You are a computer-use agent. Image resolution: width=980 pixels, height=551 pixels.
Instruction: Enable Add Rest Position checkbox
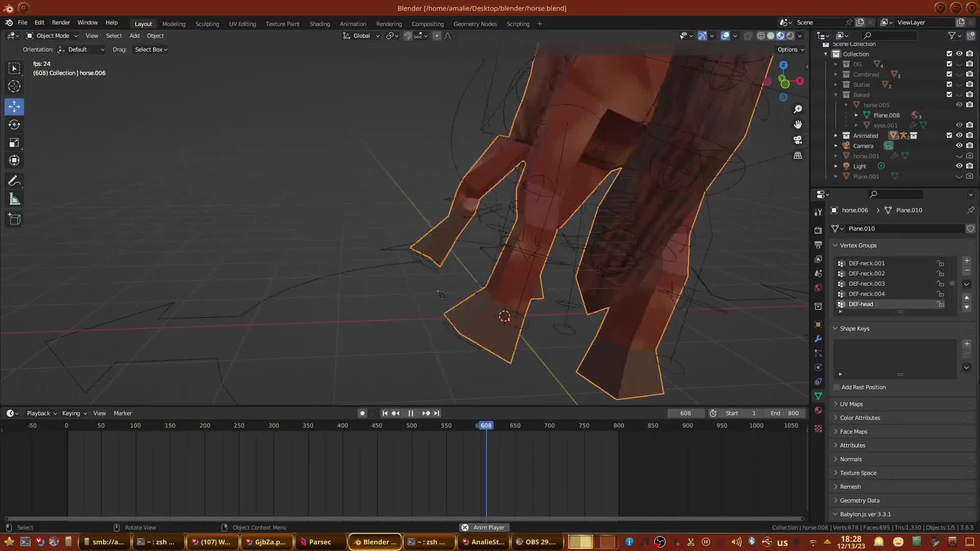(837, 388)
